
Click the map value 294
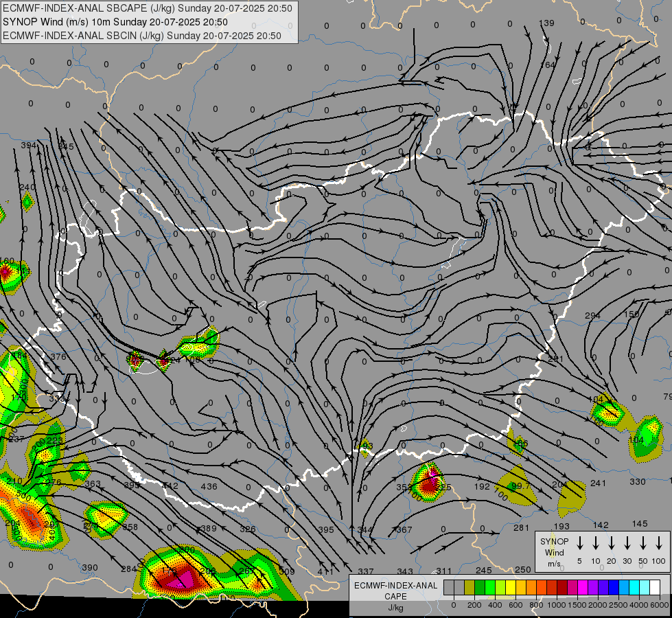[x=592, y=316]
